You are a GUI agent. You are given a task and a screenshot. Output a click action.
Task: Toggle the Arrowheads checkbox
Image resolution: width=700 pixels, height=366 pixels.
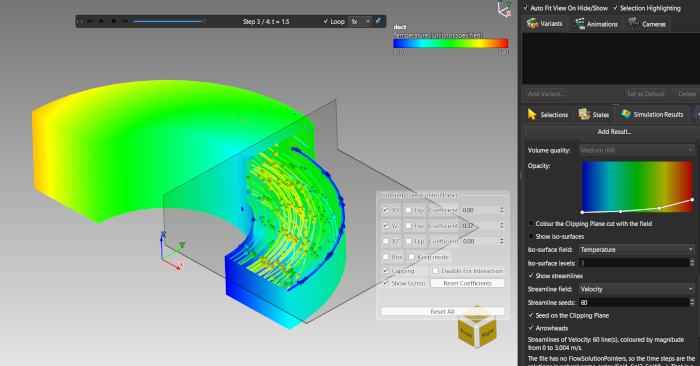pos(531,328)
